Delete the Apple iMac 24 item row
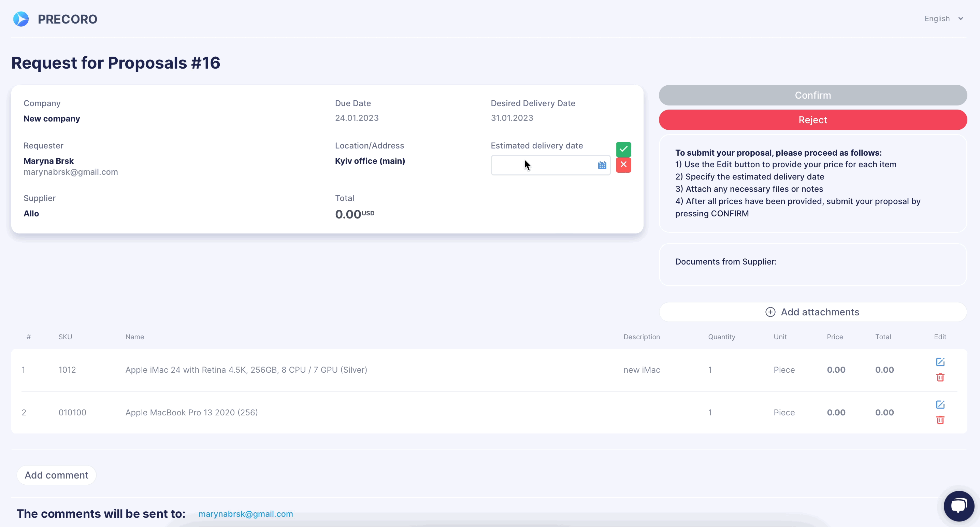Image resolution: width=980 pixels, height=527 pixels. pos(940,378)
